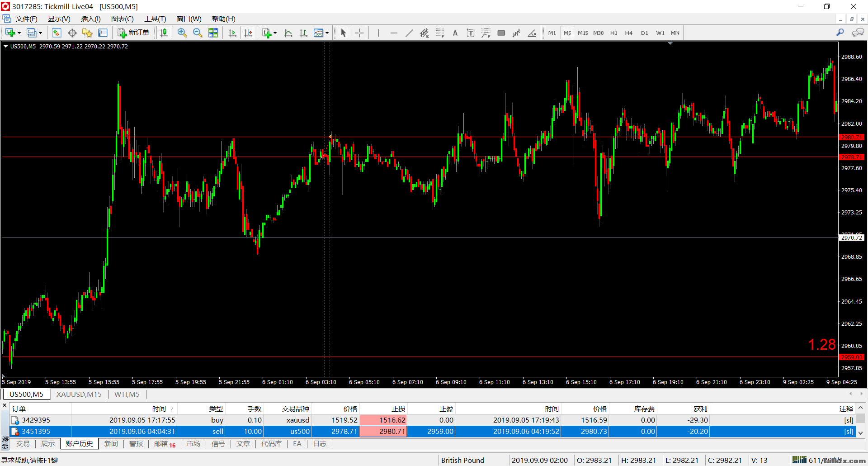Image resolution: width=868 pixels, height=466 pixels.
Task: Open the 工具(T) menu
Action: (155, 19)
